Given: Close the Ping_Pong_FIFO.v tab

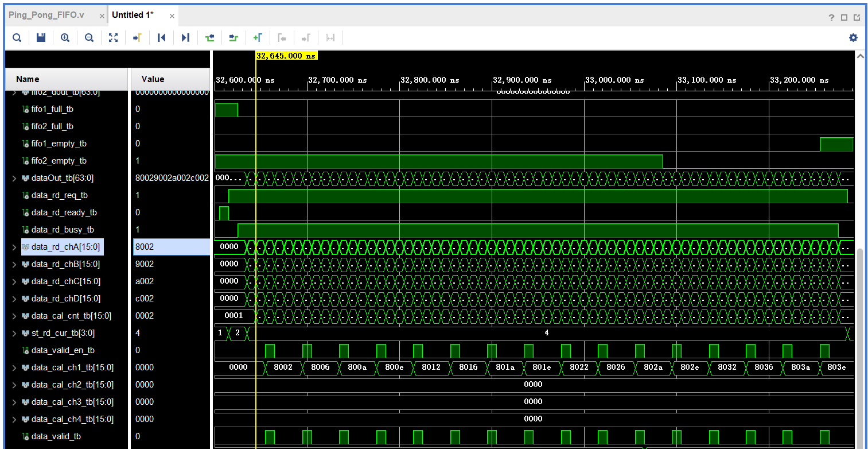Looking at the screenshot, I should 102,16.
